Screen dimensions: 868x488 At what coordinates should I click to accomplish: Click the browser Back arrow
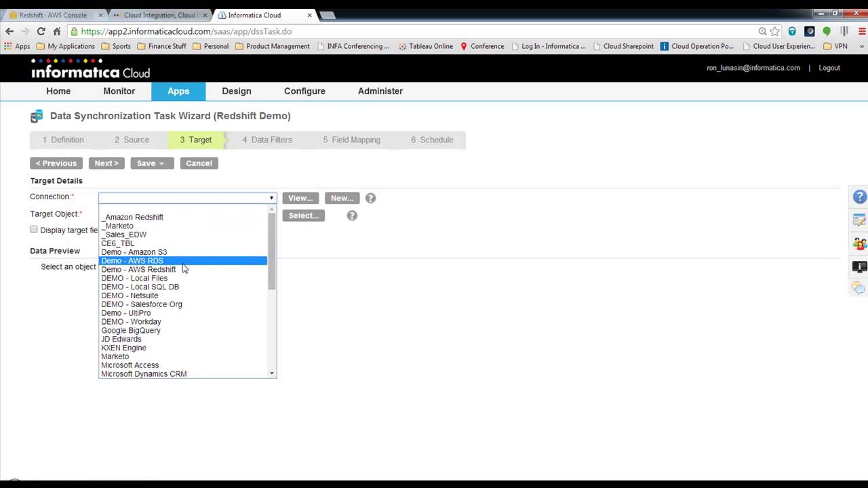[9, 31]
